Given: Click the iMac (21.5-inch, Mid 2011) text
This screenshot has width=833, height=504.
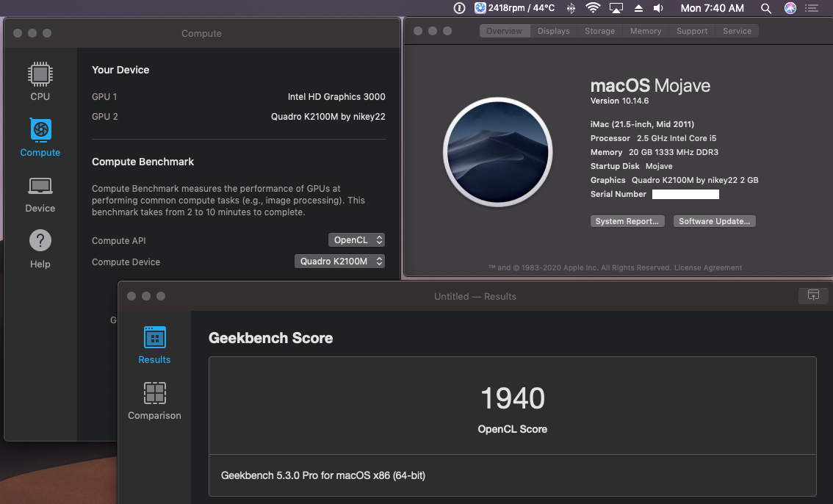Looking at the screenshot, I should pyautogui.click(x=642, y=124).
